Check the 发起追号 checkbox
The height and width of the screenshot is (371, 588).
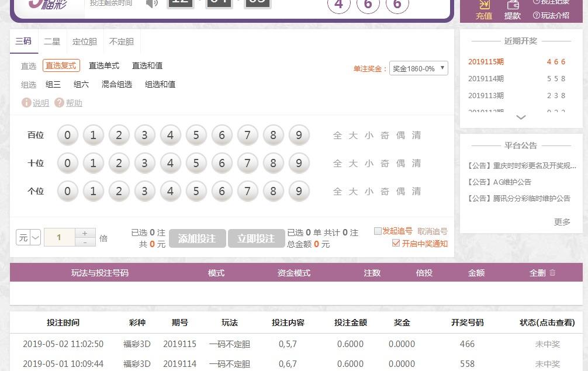(x=378, y=231)
